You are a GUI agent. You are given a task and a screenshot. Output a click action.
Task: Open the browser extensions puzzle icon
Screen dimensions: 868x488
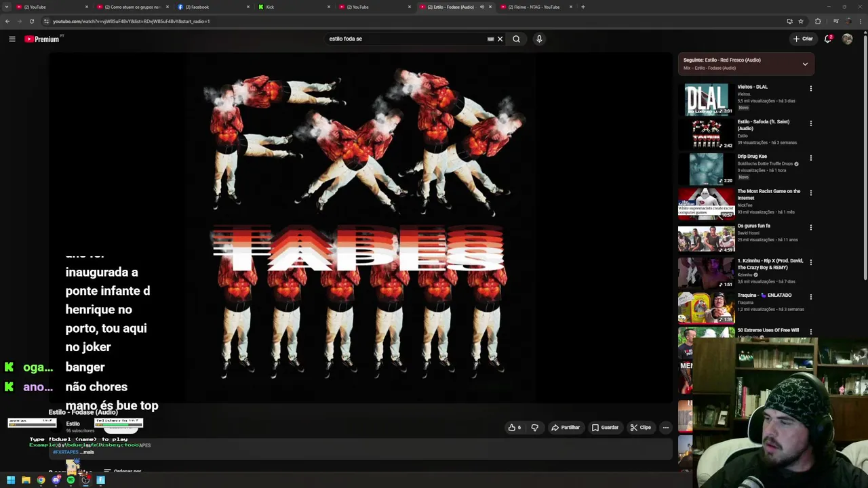pyautogui.click(x=818, y=21)
